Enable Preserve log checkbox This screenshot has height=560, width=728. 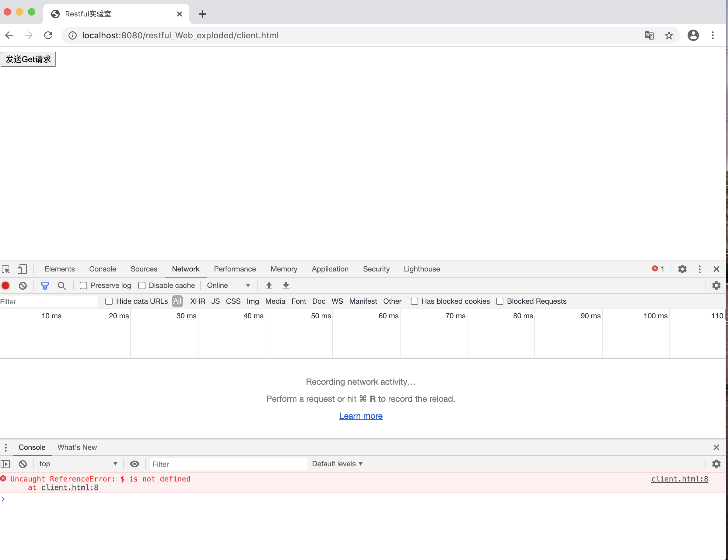[83, 286]
